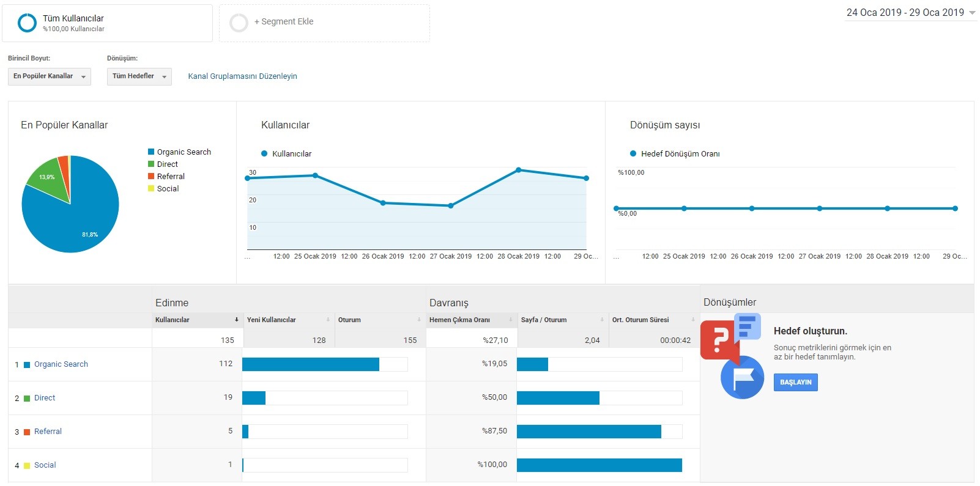Click the empty Segment Ekle circle icon
This screenshot has width=980, height=486.
(x=239, y=23)
